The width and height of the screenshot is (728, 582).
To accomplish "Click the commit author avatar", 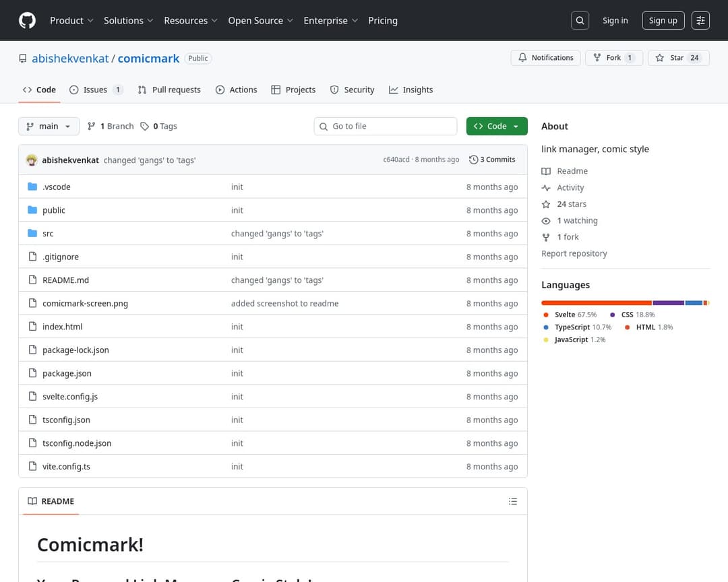I will tap(32, 160).
